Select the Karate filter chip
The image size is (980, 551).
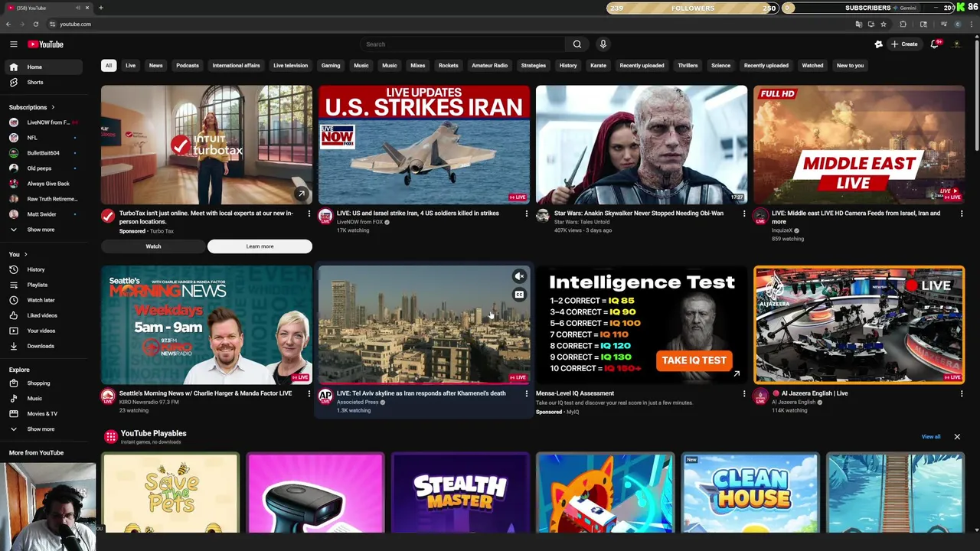click(598, 65)
